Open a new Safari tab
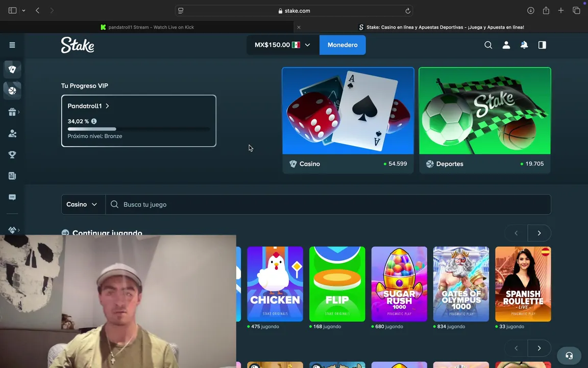 [x=560, y=11]
